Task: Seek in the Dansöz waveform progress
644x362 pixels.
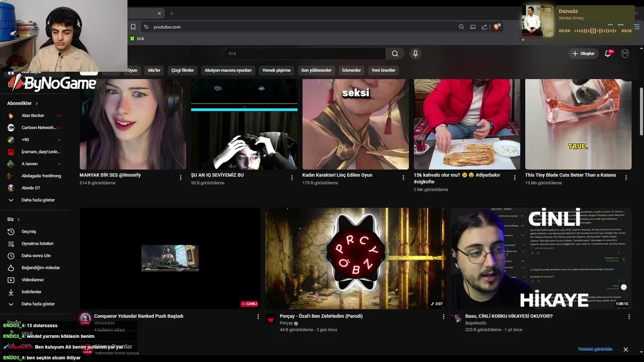Action: coord(596,31)
